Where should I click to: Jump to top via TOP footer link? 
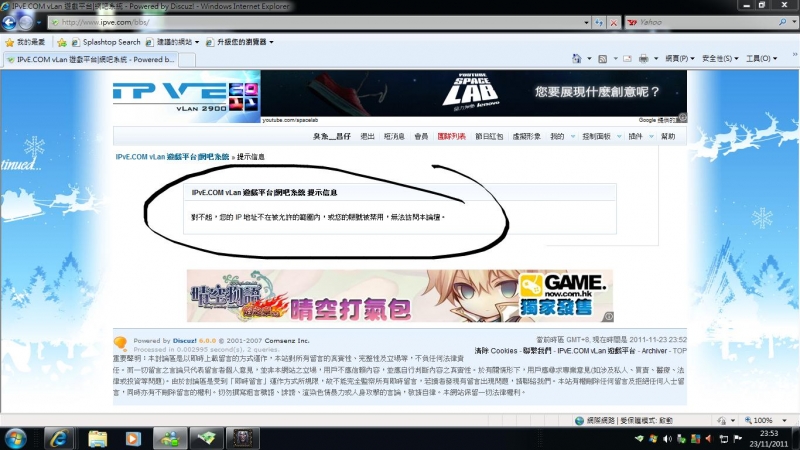(x=680, y=351)
